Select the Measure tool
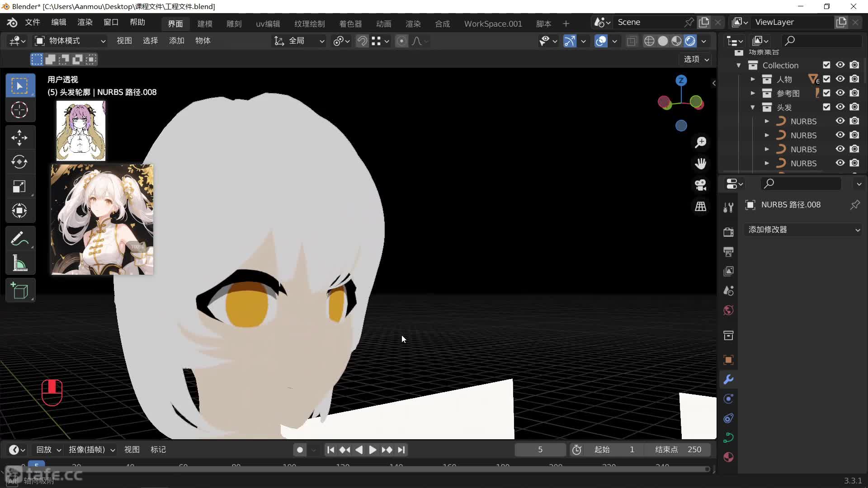 (x=19, y=263)
